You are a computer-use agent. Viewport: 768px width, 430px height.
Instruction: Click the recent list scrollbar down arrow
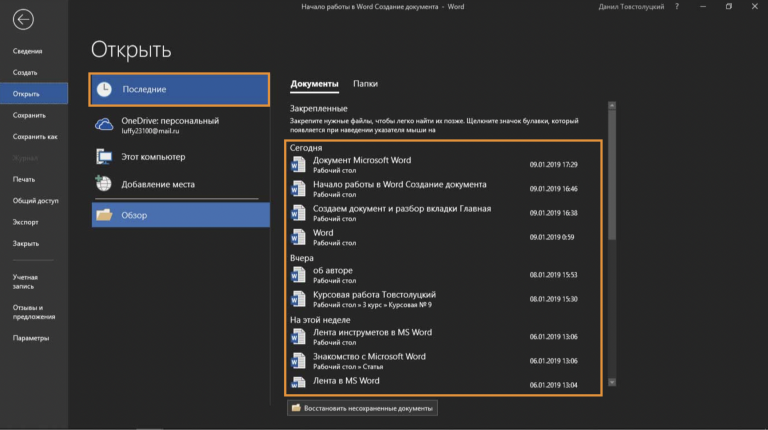coord(612,382)
